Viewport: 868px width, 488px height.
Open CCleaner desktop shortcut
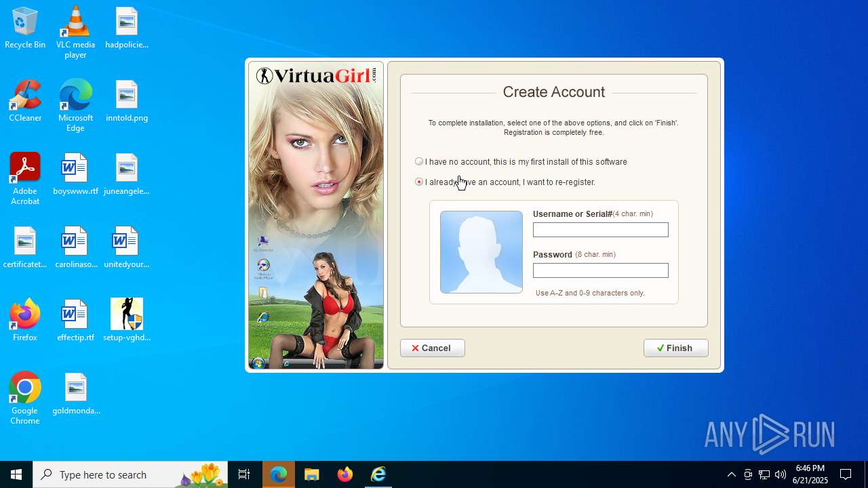coord(25,102)
